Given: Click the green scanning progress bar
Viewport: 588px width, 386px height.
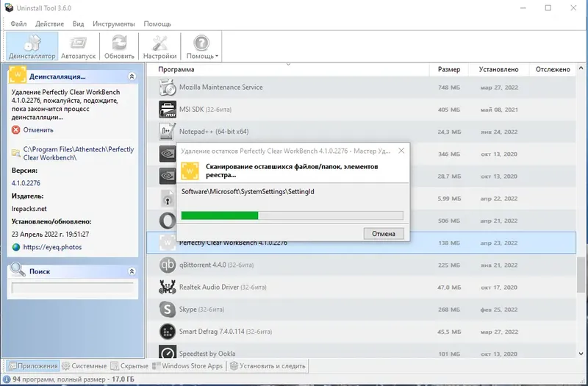Looking at the screenshot, I should 292,215.
